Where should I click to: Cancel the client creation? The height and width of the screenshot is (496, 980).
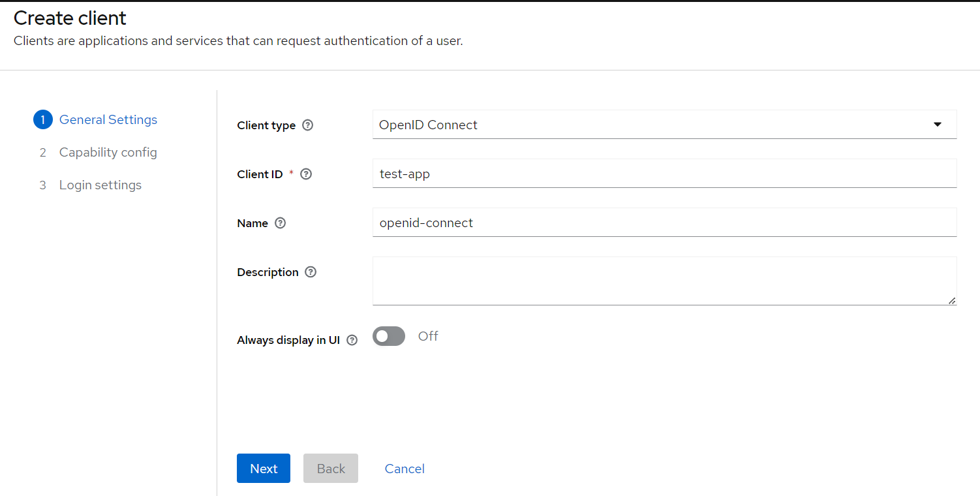(405, 469)
